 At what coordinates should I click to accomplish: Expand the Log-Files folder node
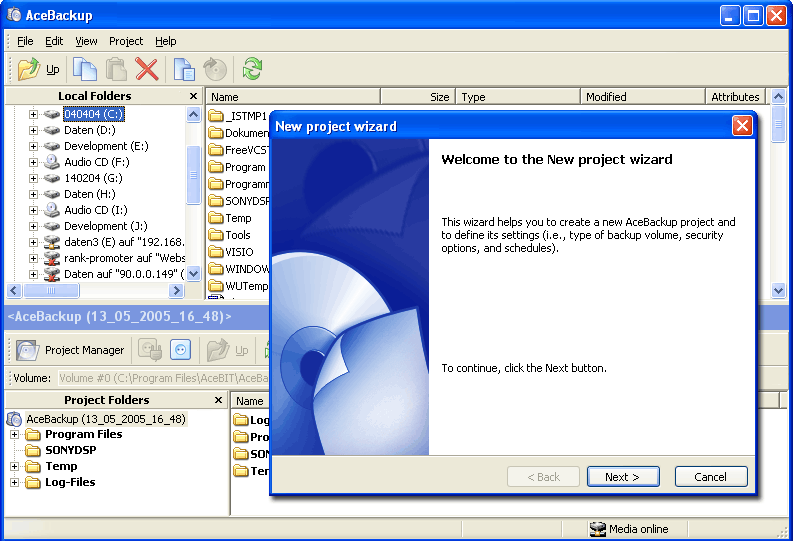(x=15, y=482)
